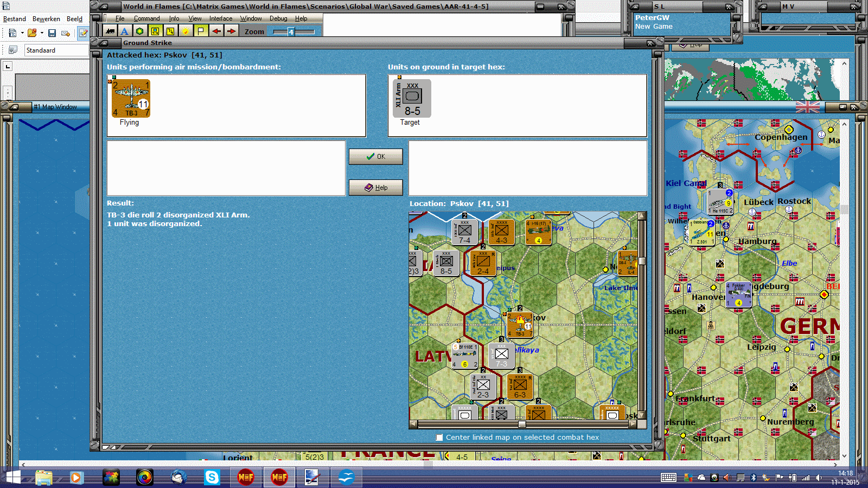Click the edit document icon in background editor

(x=83, y=33)
